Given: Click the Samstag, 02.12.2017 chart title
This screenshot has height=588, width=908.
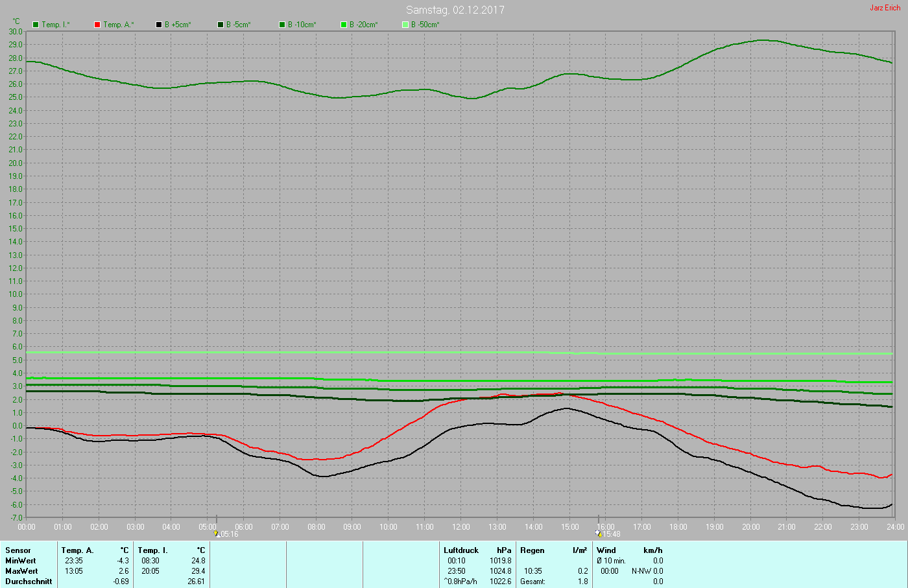Looking at the screenshot, I should pyautogui.click(x=455, y=10).
